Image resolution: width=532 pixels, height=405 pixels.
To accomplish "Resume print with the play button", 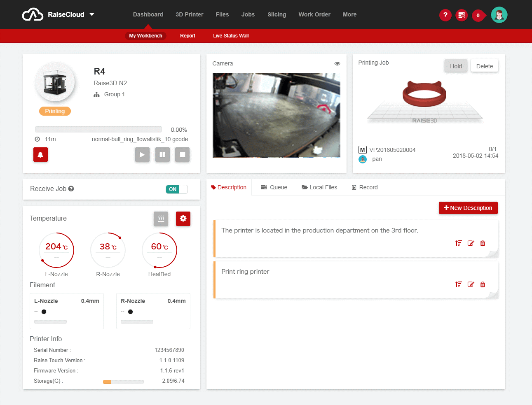I will (142, 155).
